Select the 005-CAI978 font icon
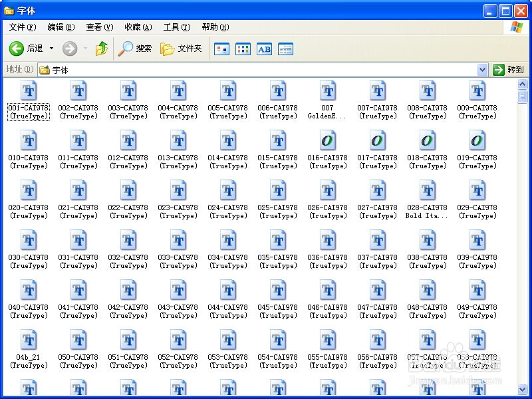 (228, 90)
